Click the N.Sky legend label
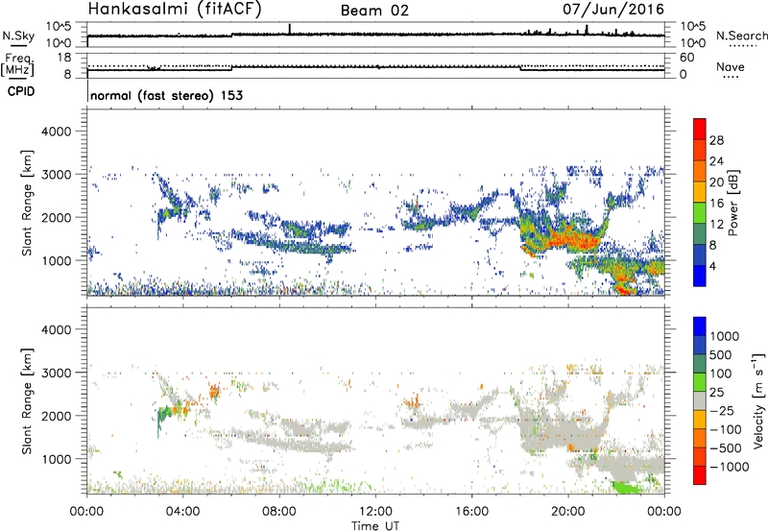 pyautogui.click(x=18, y=36)
